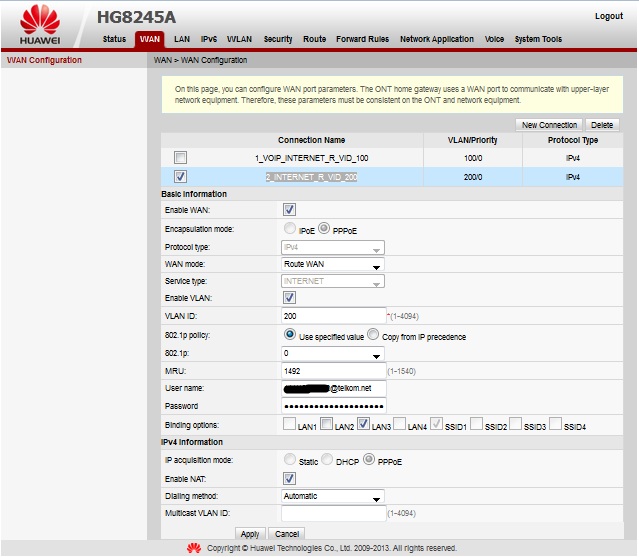
Task: Click the Delete button
Action: coord(602,125)
